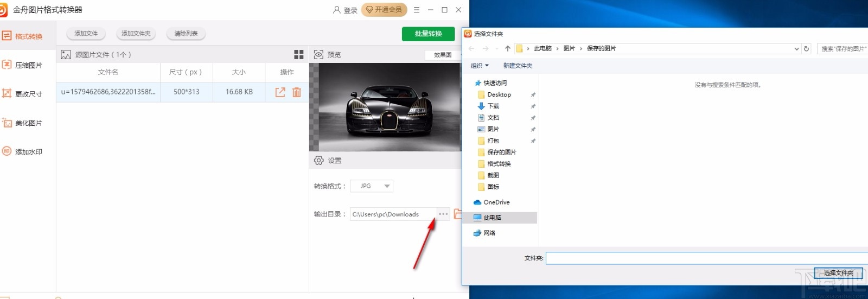
Task: Click the breadcrumb folder icon in address bar
Action: 519,49
